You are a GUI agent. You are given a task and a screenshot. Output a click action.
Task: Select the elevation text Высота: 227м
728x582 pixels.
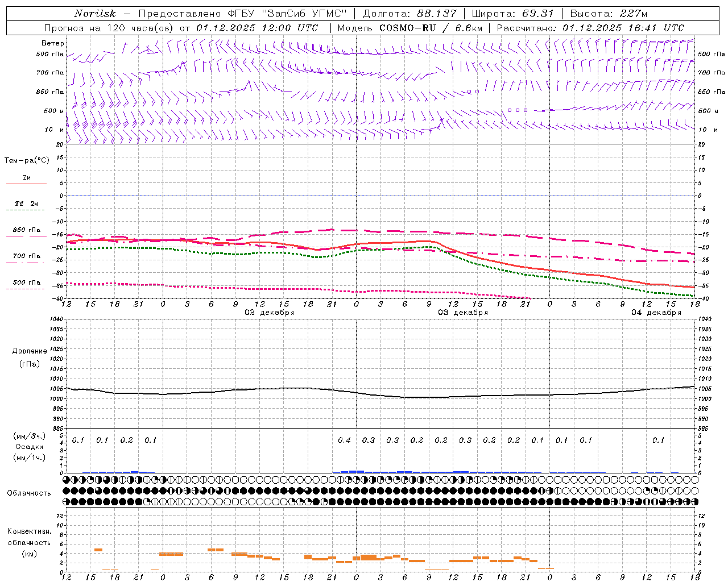pos(609,14)
